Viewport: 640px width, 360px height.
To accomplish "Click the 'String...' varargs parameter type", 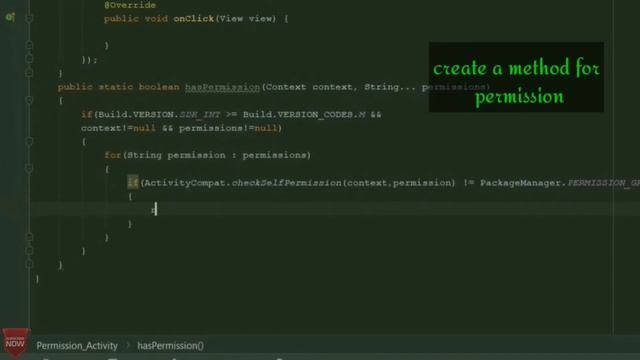I will tap(389, 87).
